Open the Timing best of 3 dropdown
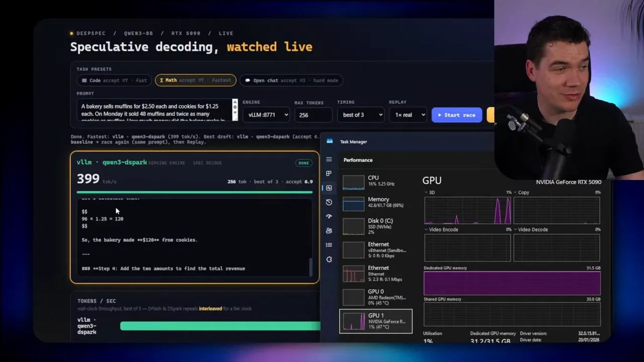 tap(360, 115)
